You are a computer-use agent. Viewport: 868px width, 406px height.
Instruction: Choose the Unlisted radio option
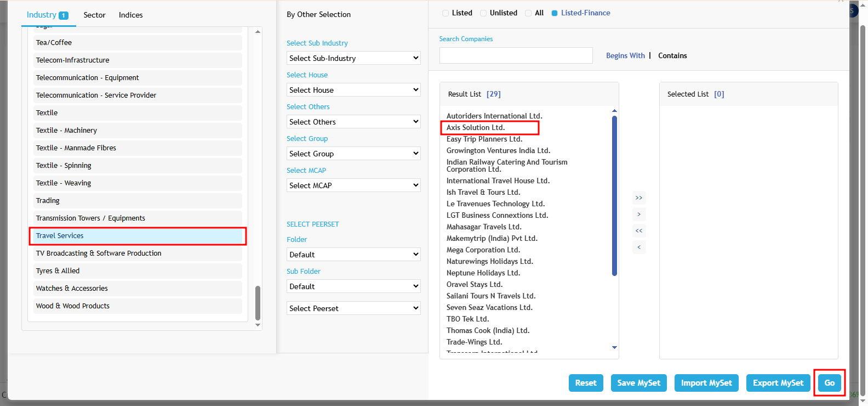tap(483, 13)
